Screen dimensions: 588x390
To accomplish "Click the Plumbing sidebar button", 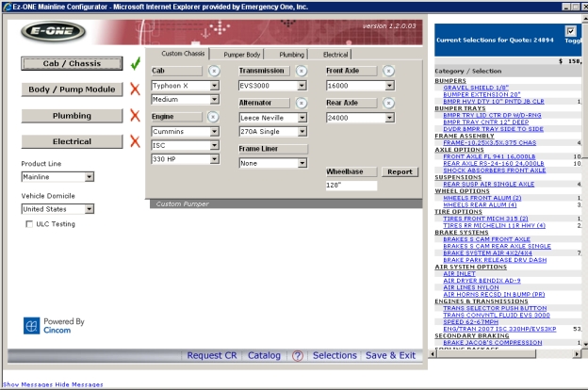I will (72, 116).
